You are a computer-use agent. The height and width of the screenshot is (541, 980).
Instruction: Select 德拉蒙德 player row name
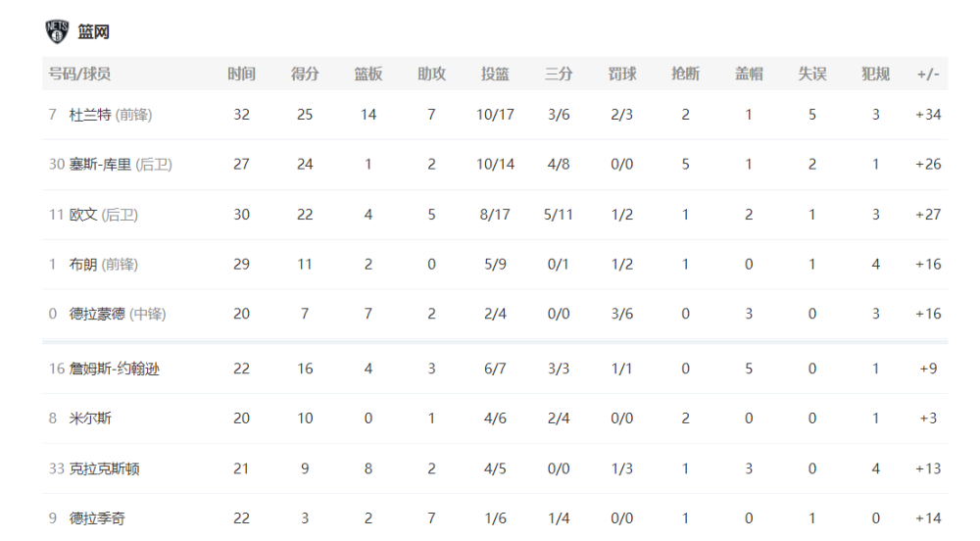97,314
